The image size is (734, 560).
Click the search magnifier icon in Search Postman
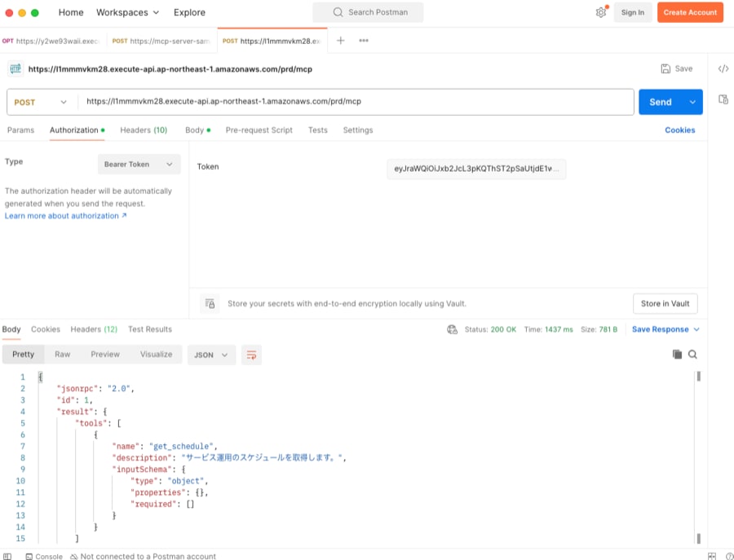(338, 12)
